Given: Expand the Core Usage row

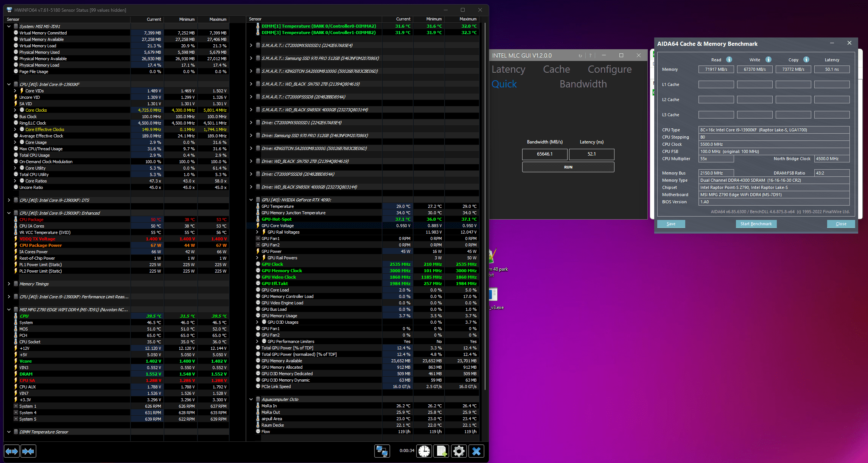Looking at the screenshot, I should click(x=15, y=142).
